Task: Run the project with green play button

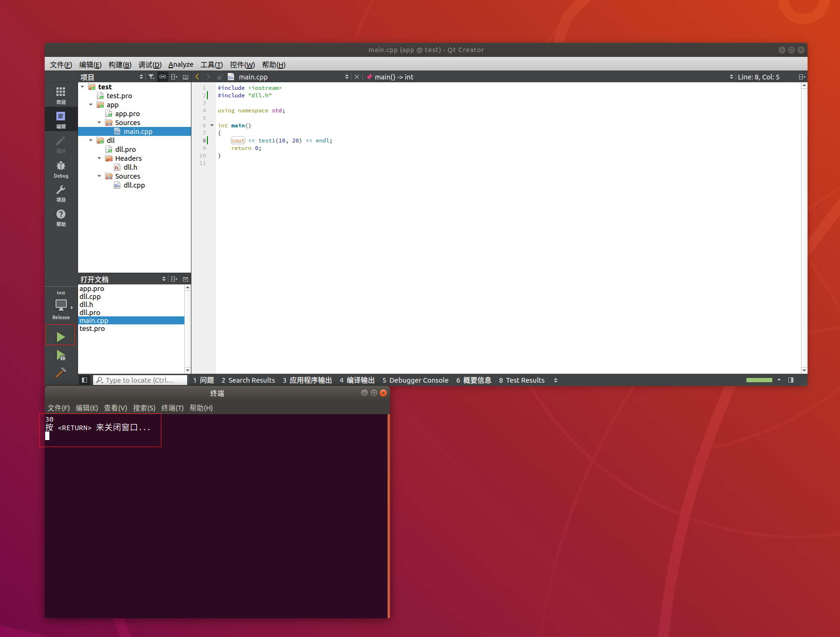Action: (x=61, y=337)
